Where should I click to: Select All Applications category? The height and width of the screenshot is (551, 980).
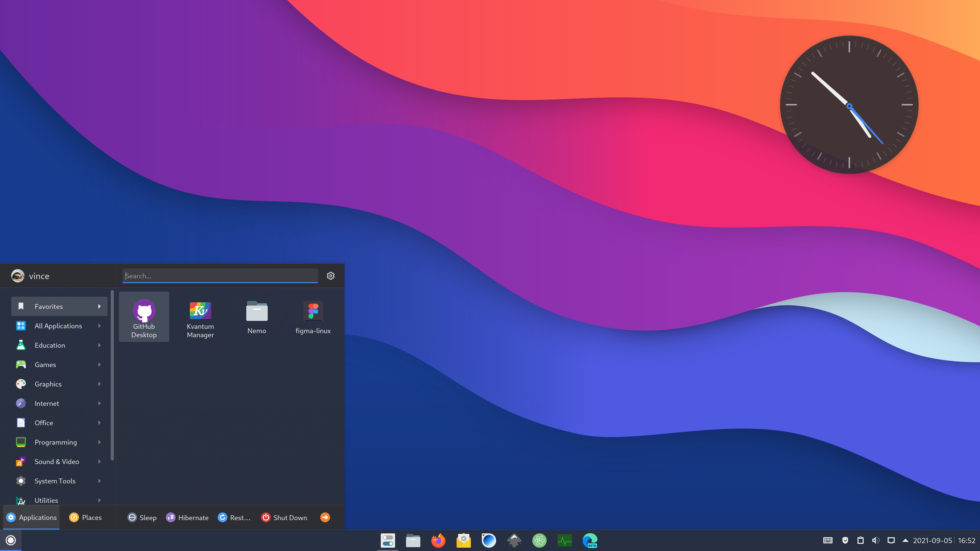click(59, 326)
